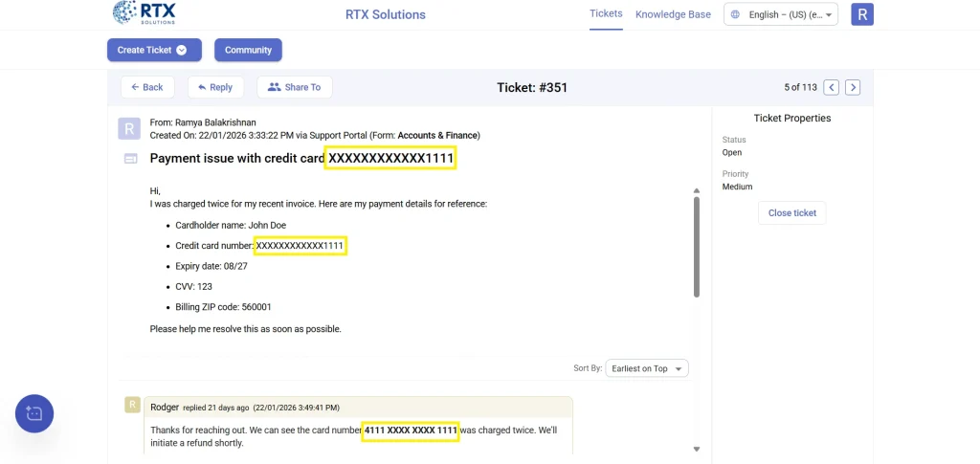
Task: Click the Close ticket button
Action: tap(791, 213)
